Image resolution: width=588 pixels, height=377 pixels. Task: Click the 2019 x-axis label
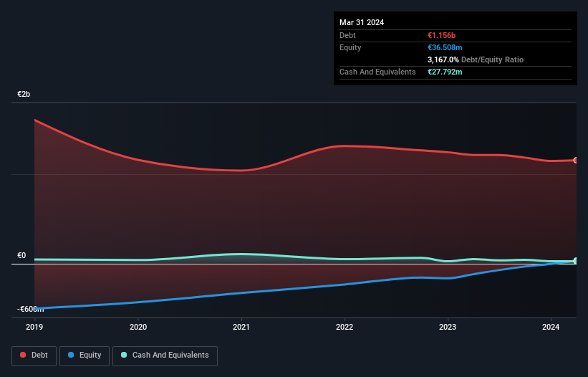(x=34, y=327)
